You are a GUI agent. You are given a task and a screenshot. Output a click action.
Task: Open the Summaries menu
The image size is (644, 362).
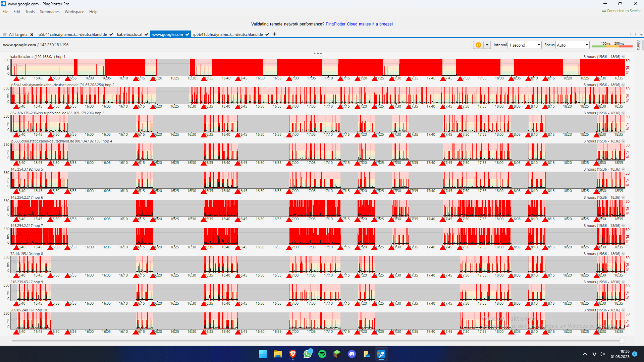[49, 12]
